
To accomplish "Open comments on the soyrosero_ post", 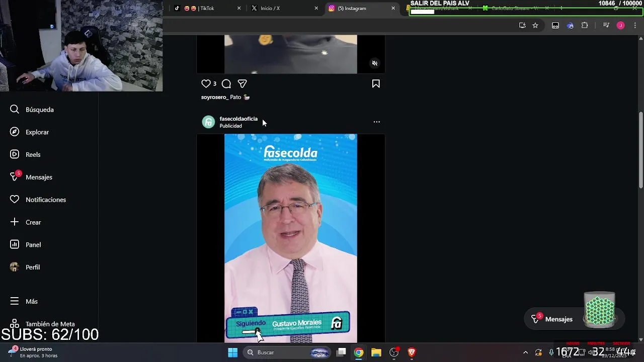I will click(x=226, y=84).
